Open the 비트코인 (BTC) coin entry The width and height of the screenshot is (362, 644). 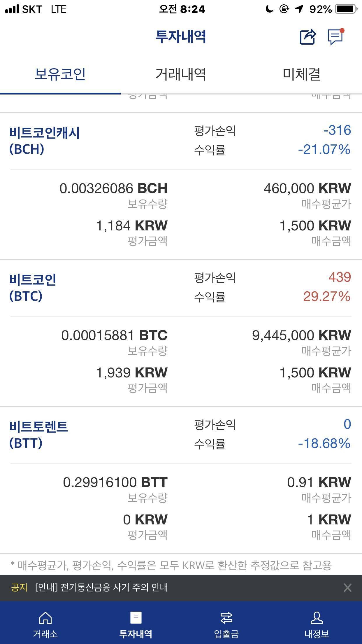coord(33,288)
